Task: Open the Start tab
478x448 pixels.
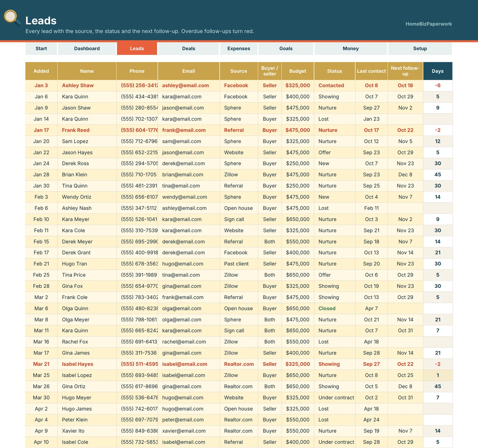Action: coord(41,49)
